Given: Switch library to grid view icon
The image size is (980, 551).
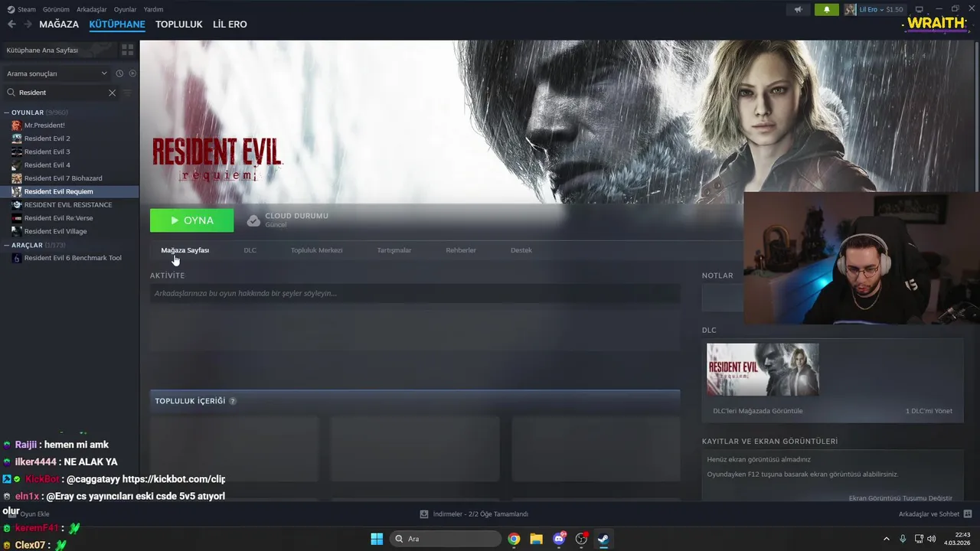Looking at the screenshot, I should (x=127, y=50).
